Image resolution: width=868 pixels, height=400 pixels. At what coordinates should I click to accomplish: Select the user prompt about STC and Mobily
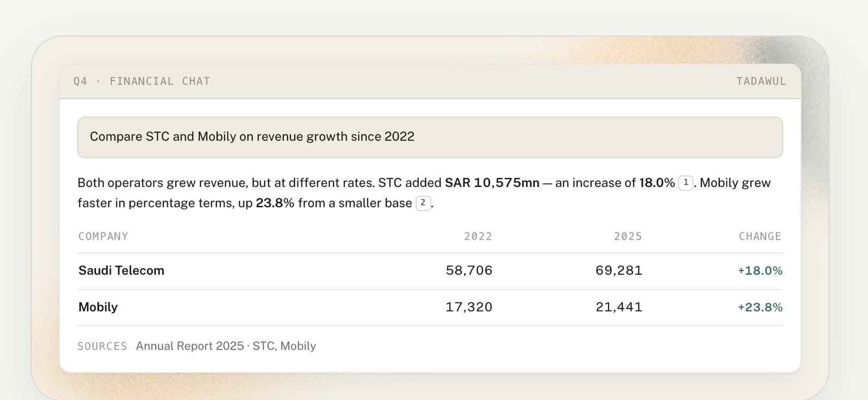pyautogui.click(x=430, y=137)
